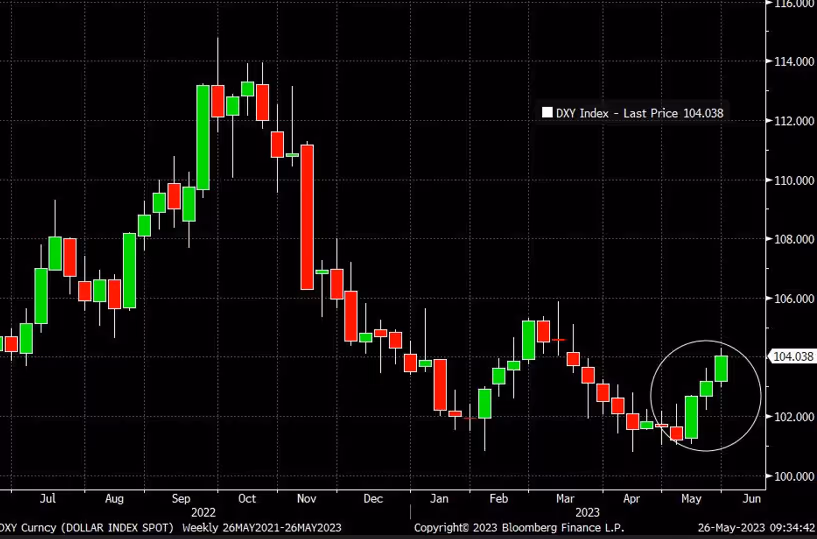
Task: Click the DXY Curncy DOLLAR INDEX SPOT footer text
Action: pyautogui.click(x=86, y=528)
